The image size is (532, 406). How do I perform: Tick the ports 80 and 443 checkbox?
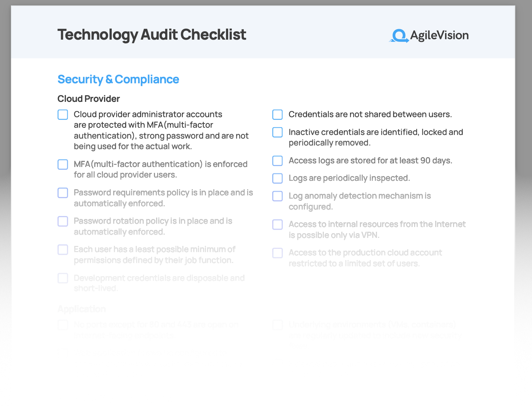(x=63, y=325)
